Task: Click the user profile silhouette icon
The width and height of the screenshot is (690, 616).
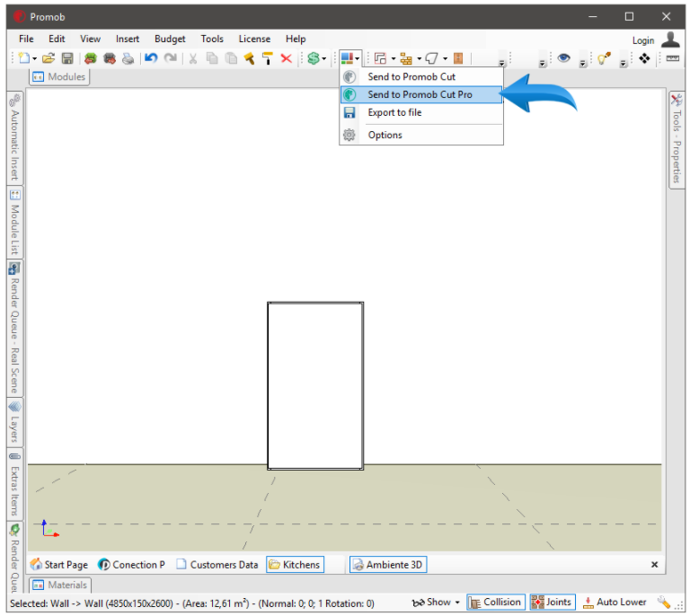Action: [670, 40]
